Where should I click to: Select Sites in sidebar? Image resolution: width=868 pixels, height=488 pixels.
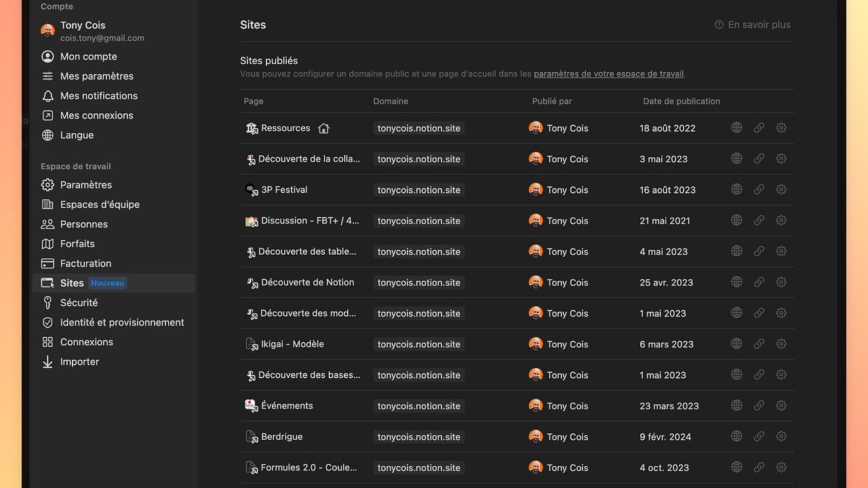(114, 283)
